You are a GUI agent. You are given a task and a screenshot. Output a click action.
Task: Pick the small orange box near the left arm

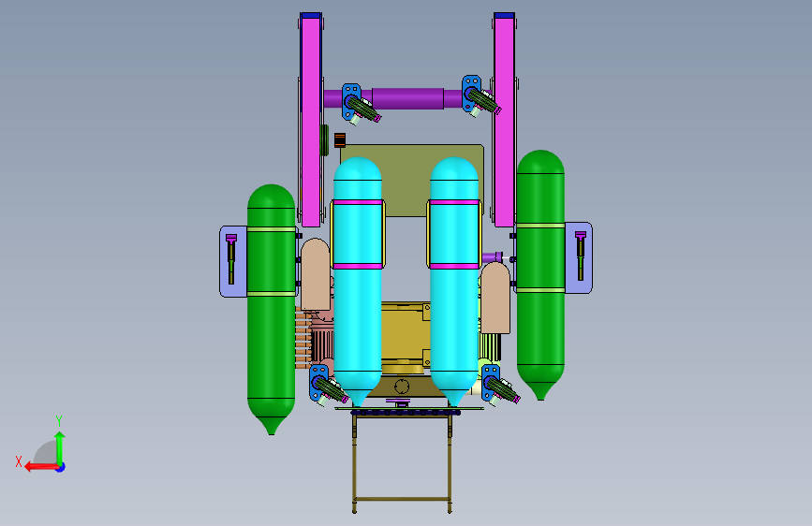[x=340, y=140]
